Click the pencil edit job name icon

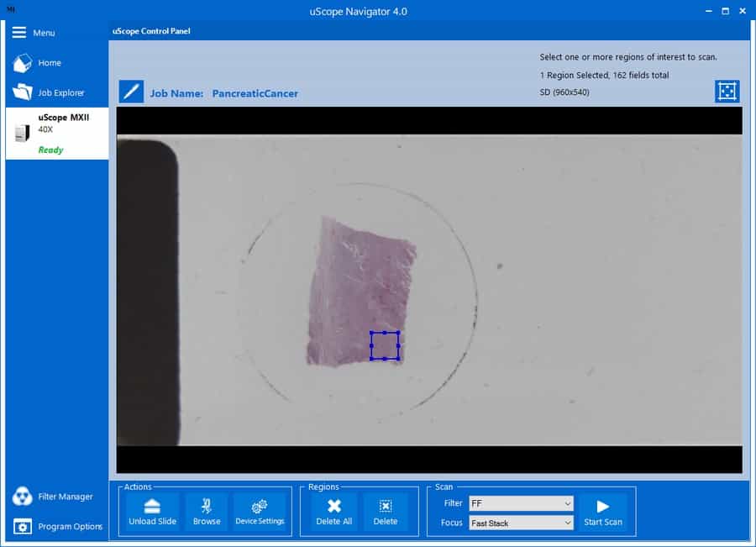tap(131, 92)
